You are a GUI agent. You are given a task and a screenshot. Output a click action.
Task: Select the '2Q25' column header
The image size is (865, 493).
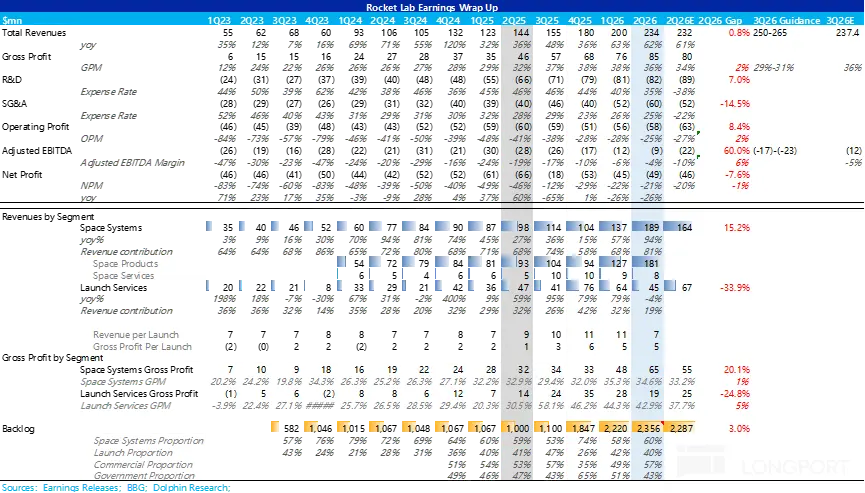(514, 20)
